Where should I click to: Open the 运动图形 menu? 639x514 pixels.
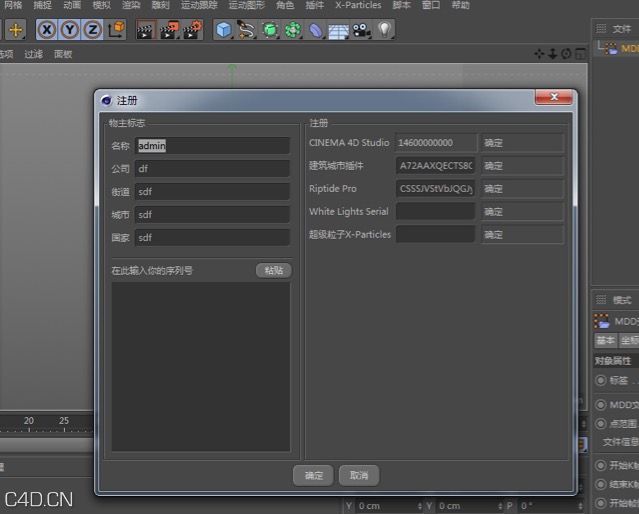click(x=247, y=5)
